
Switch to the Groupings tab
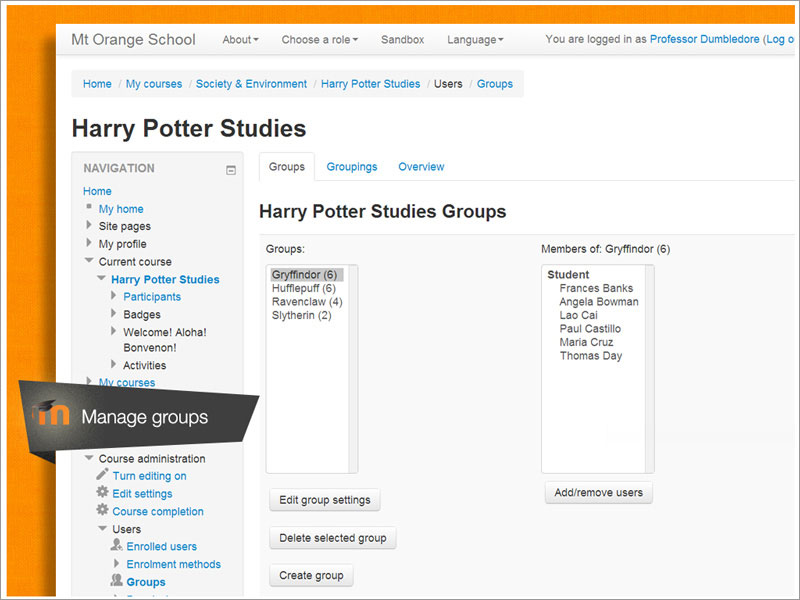tap(352, 167)
